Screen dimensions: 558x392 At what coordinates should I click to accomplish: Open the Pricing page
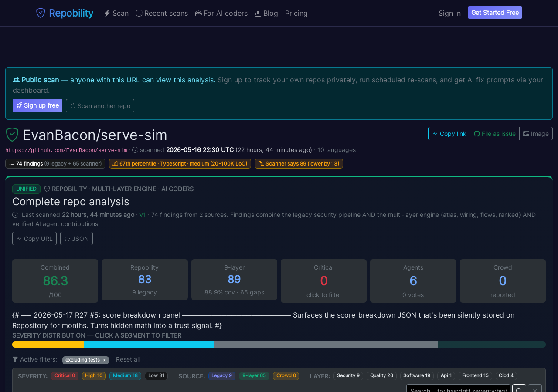[x=296, y=13]
